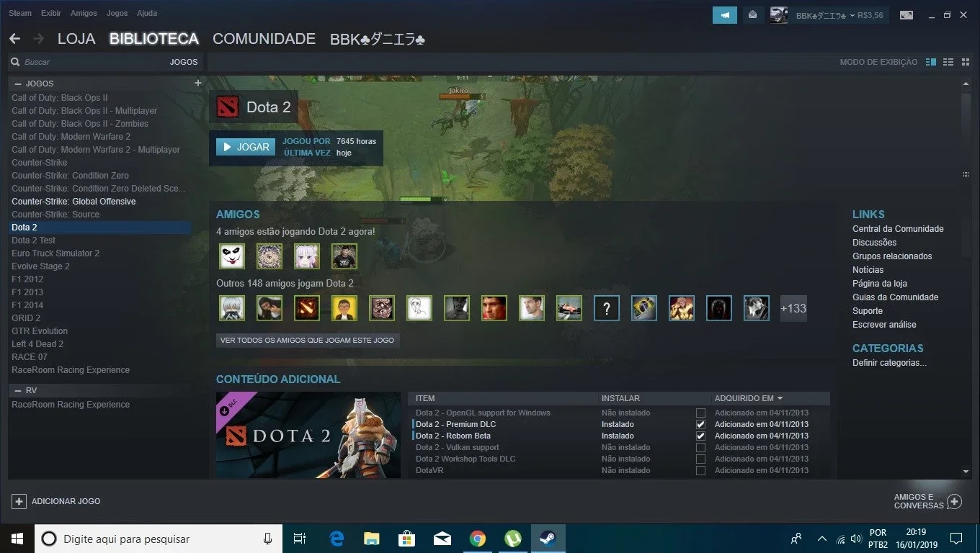Open the inbox envelope icon
Viewport: 980px width, 553px height.
coord(753,15)
